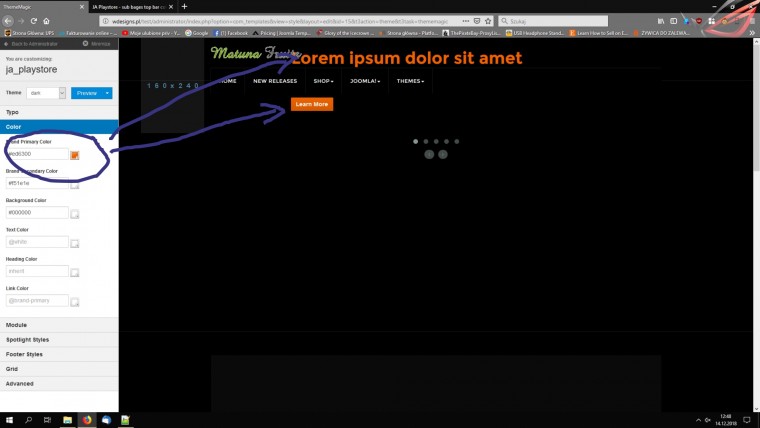Save page to Pocket icon
Screen dimensions: 760x428
coord(477,21)
